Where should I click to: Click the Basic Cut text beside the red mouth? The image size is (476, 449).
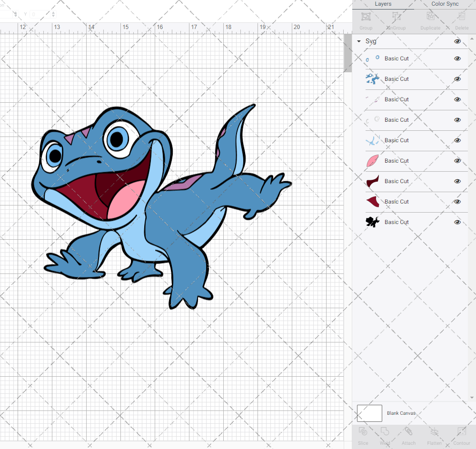point(397,202)
